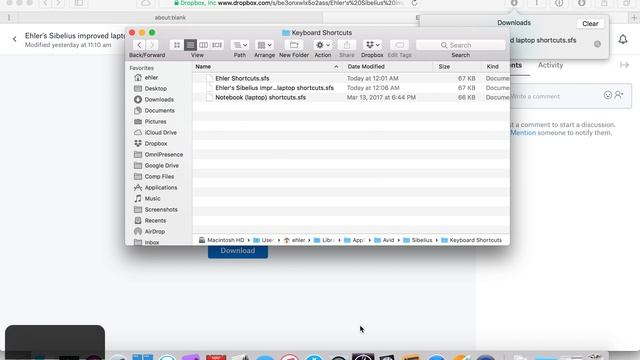Open a new Safari tab

[x=634, y=18]
